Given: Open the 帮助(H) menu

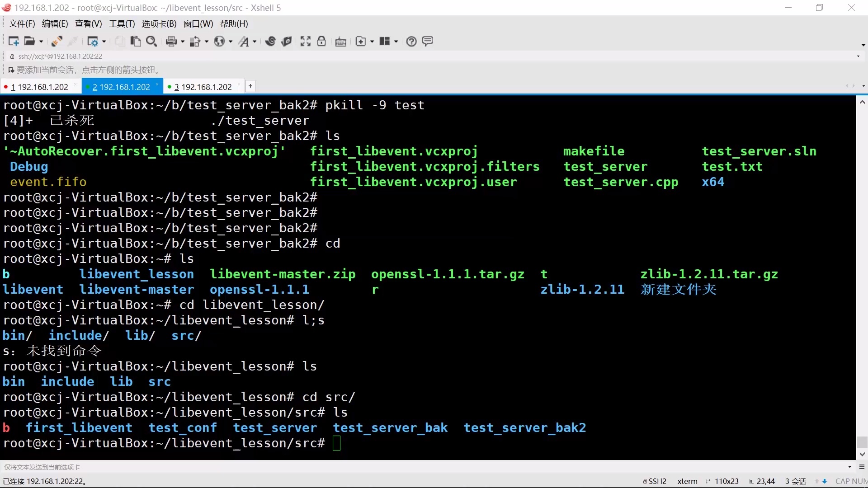Looking at the screenshot, I should (x=234, y=24).
